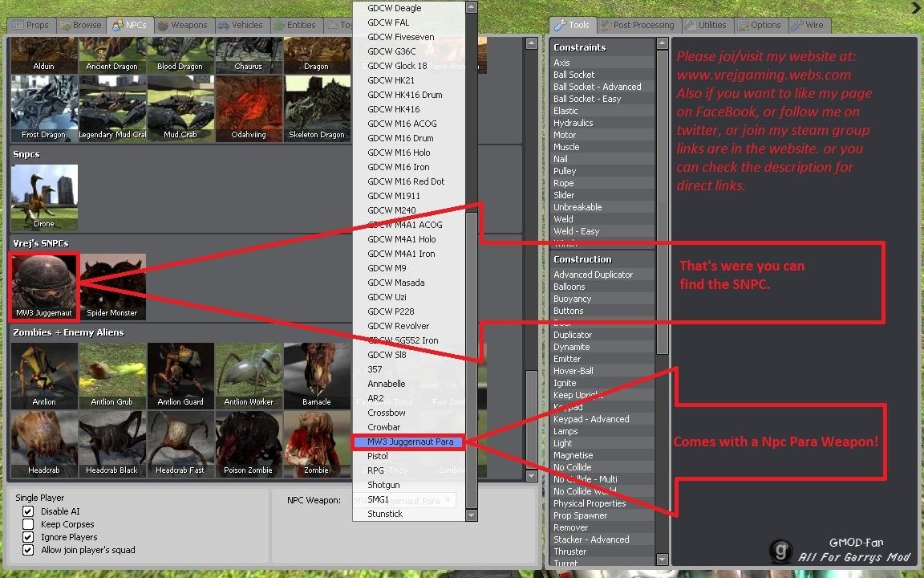
Task: Enable the Keep Corpses checkbox
Action: click(28, 524)
